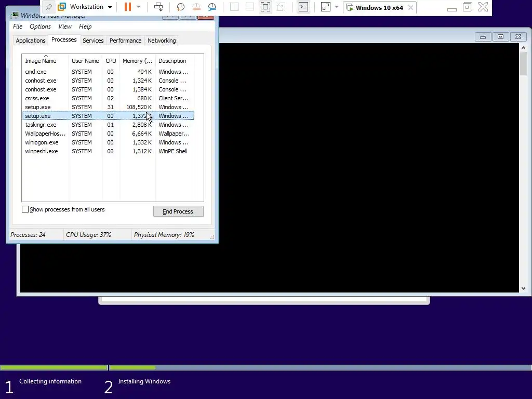The image size is (532, 399).
Task: Toggle Unity mode icon
Action: 281,7
